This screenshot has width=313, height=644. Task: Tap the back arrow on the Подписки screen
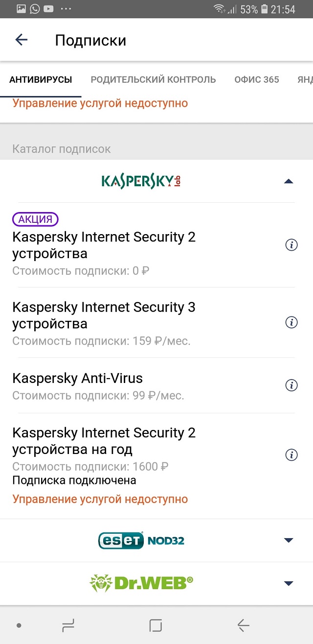point(21,40)
